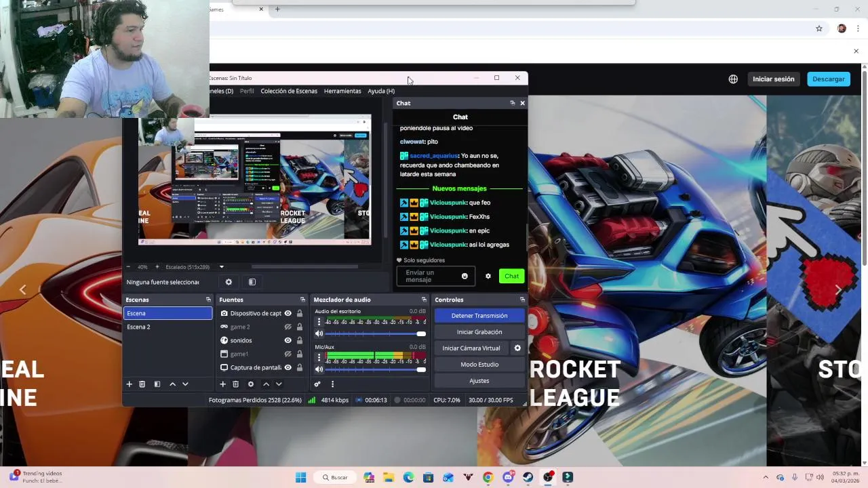Open a new Chrome tab
This screenshot has width=868, height=488.
tap(277, 9)
